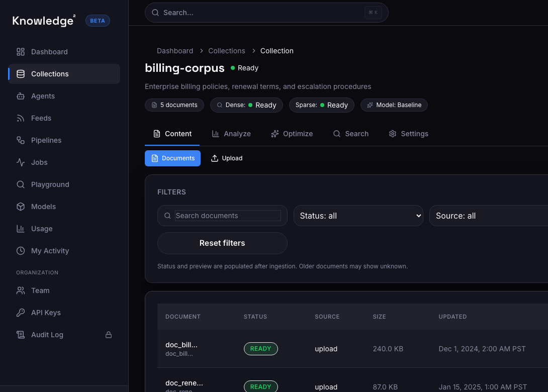This screenshot has width=548, height=392.
Task: Open the Status filter dropdown
Action: (x=358, y=216)
